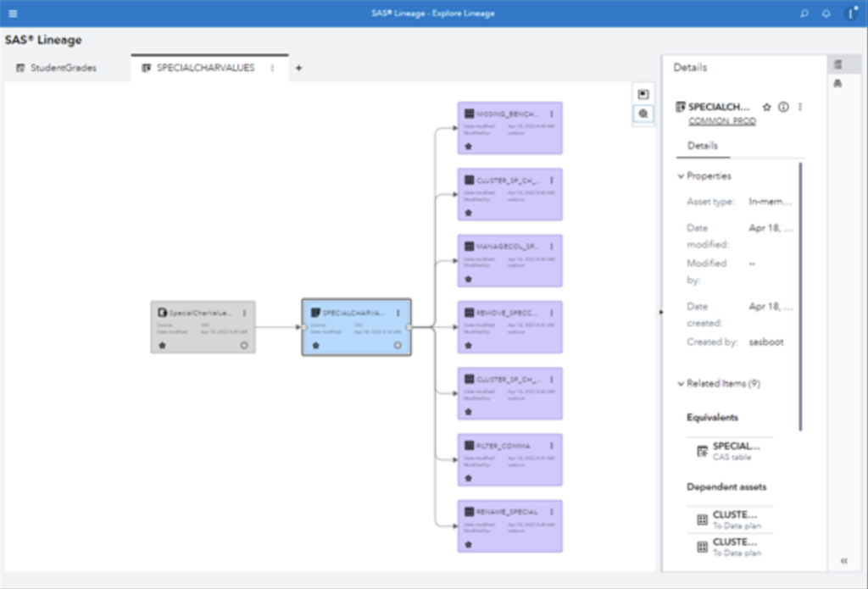868x589 pixels.
Task: Select the RENAME_SPECIAL node
Action: coord(509,526)
